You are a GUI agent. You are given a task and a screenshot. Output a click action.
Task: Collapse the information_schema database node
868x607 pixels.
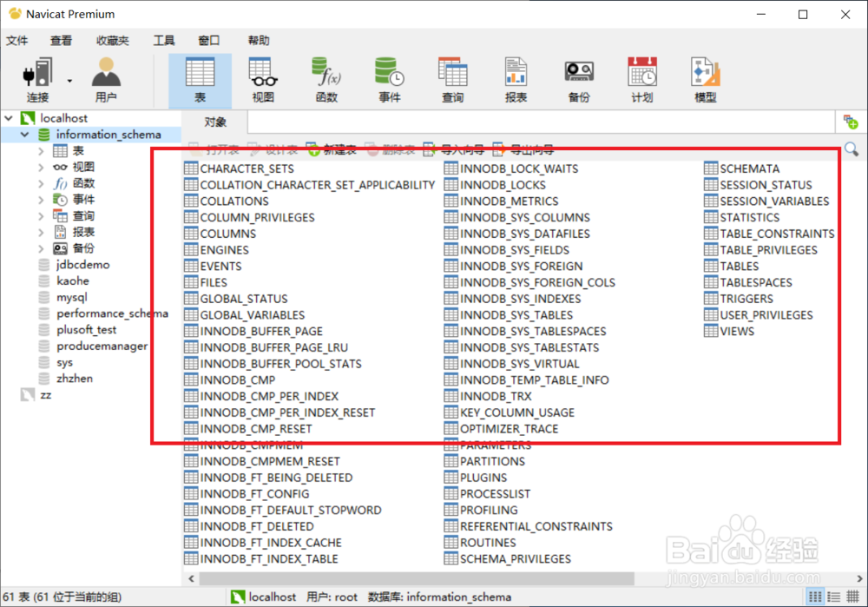pos(22,134)
